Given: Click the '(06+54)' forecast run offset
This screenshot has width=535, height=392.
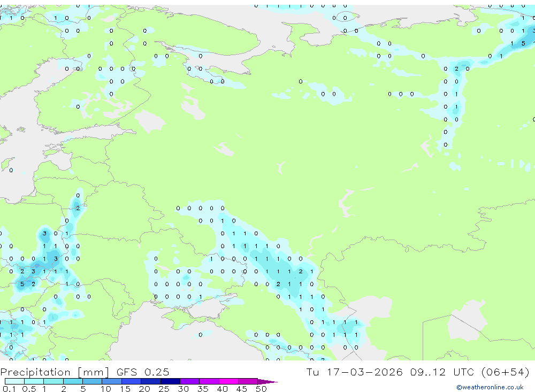Looking at the screenshot, I should tap(506, 372).
